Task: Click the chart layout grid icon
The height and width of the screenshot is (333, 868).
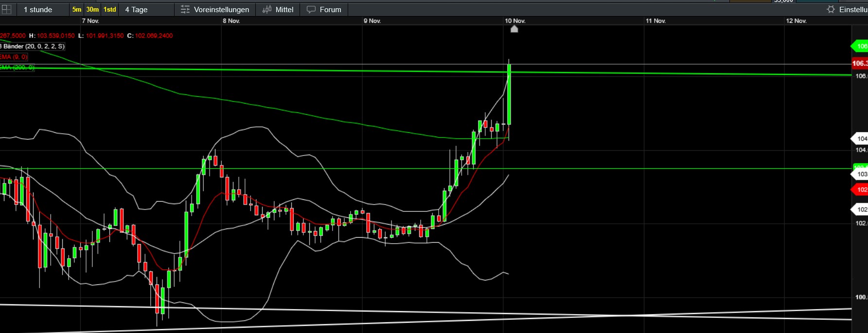Action: (x=6, y=9)
